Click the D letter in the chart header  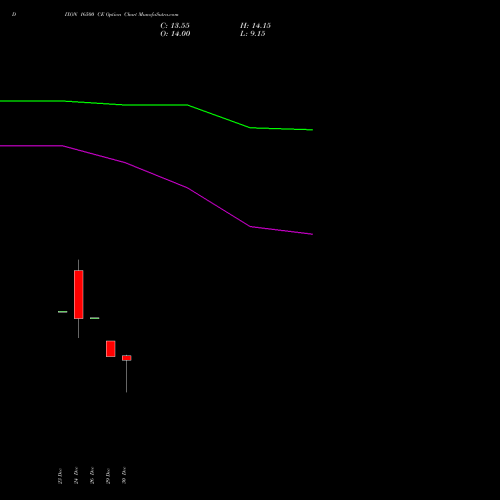14,15
